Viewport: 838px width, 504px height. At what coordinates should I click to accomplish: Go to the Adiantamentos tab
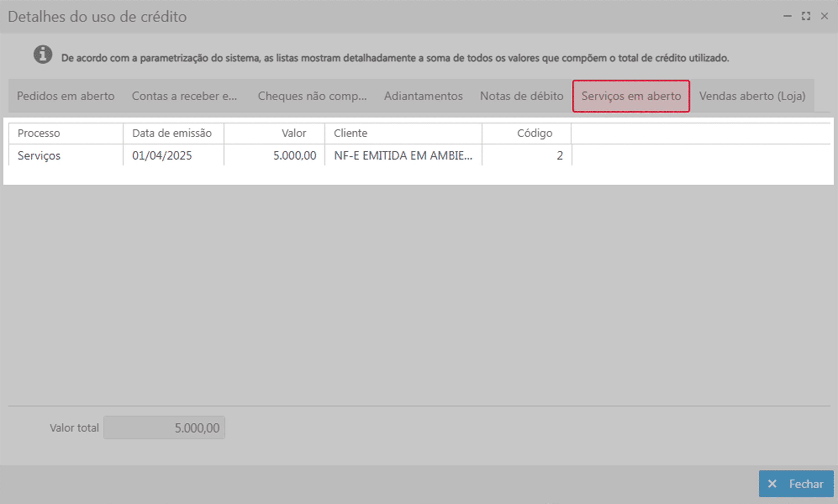pyautogui.click(x=423, y=96)
